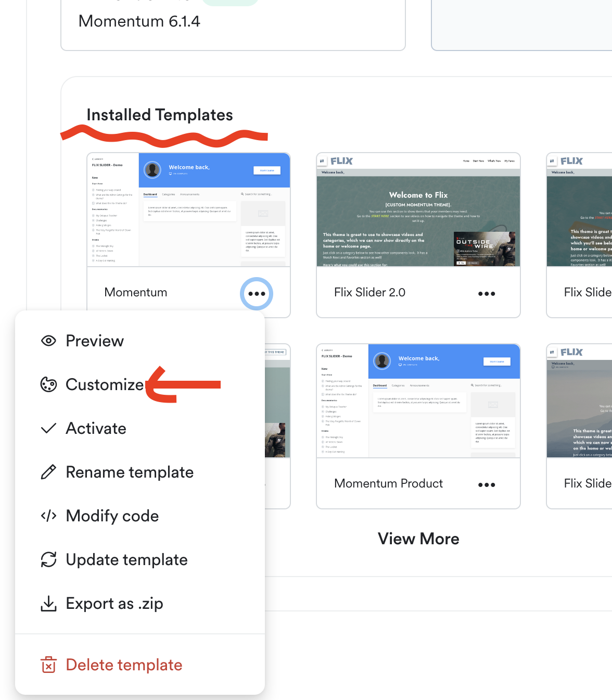Click the Momentum 6.1.4 version text
Screen dimensions: 612x700
(139, 21)
